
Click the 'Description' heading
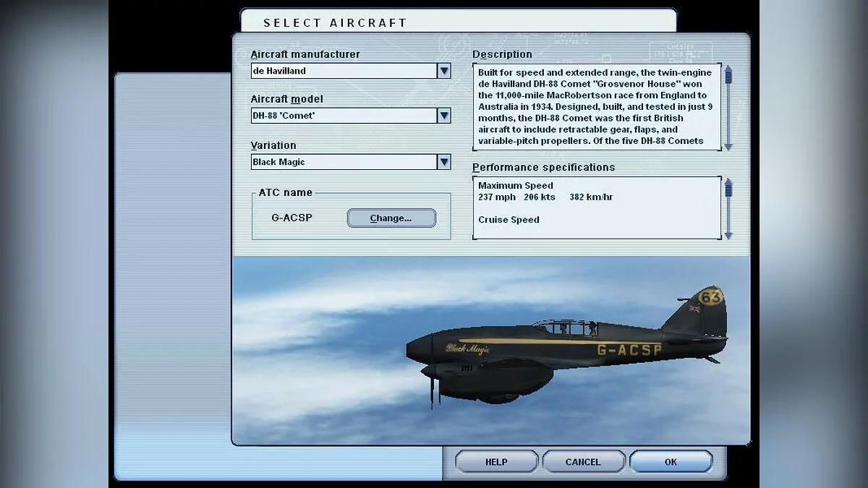502,54
